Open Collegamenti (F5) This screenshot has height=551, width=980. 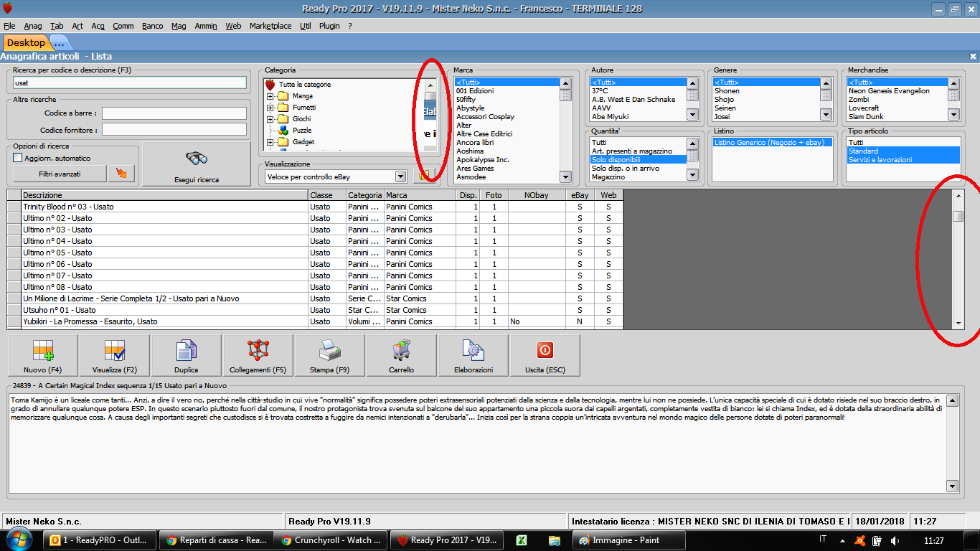click(258, 355)
